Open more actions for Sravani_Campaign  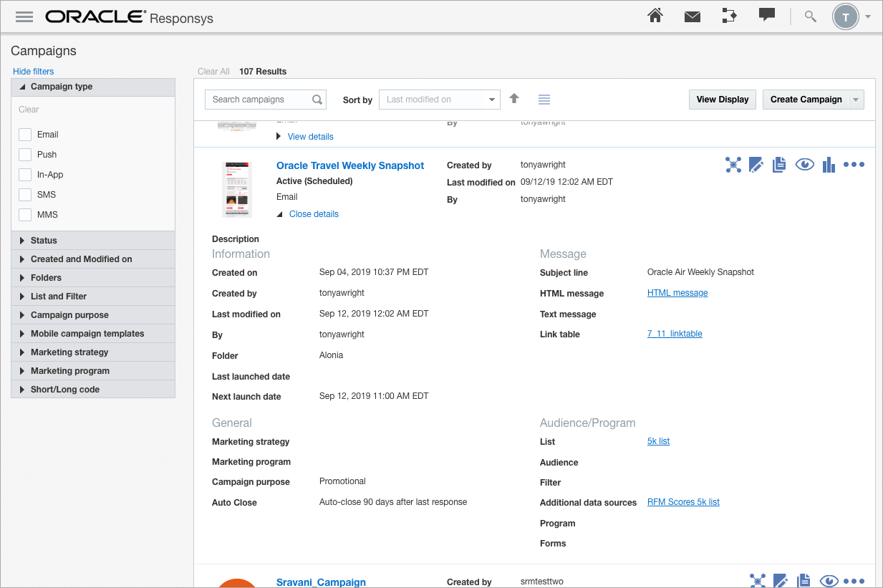click(x=854, y=581)
